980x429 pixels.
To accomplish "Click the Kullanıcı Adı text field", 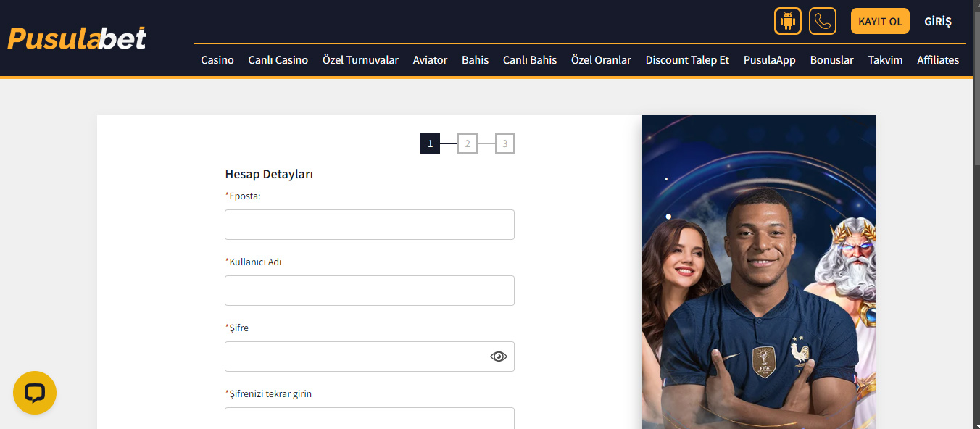I will (x=369, y=291).
